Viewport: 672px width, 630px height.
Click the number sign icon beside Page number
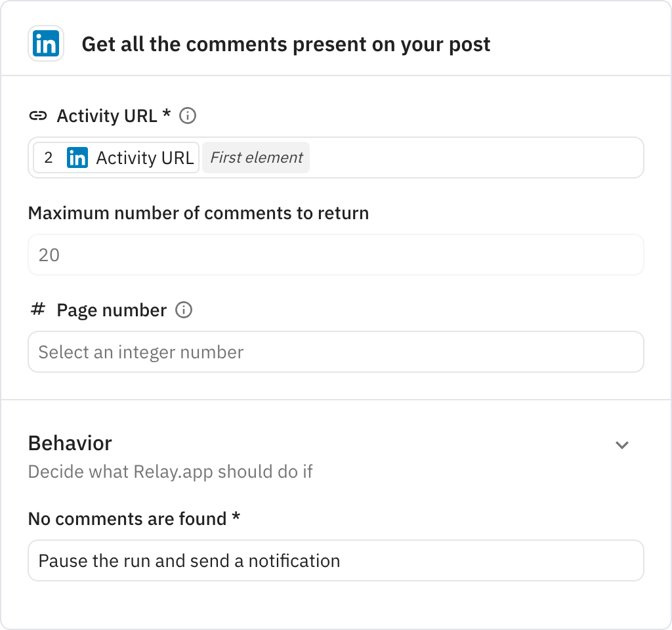pos(37,310)
